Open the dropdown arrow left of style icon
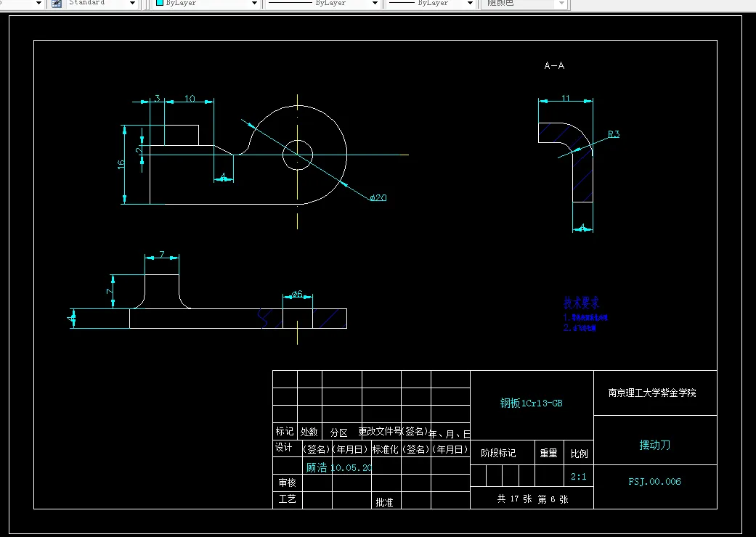The height and width of the screenshot is (537, 756). (39, 4)
